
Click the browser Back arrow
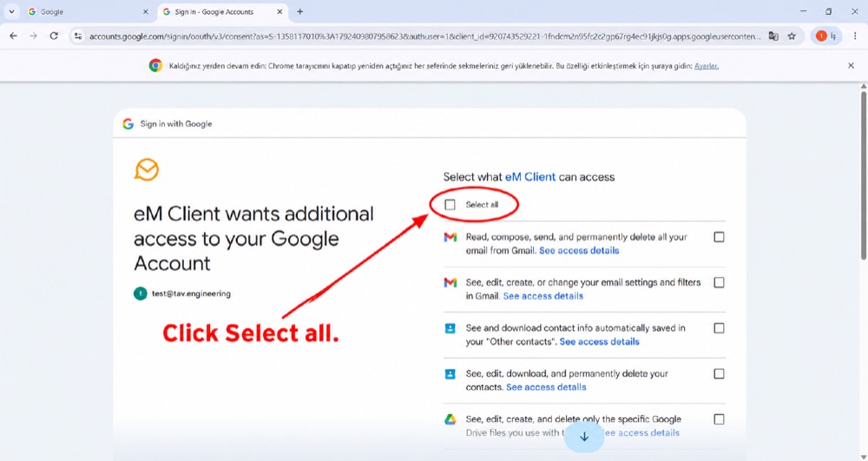[13, 36]
